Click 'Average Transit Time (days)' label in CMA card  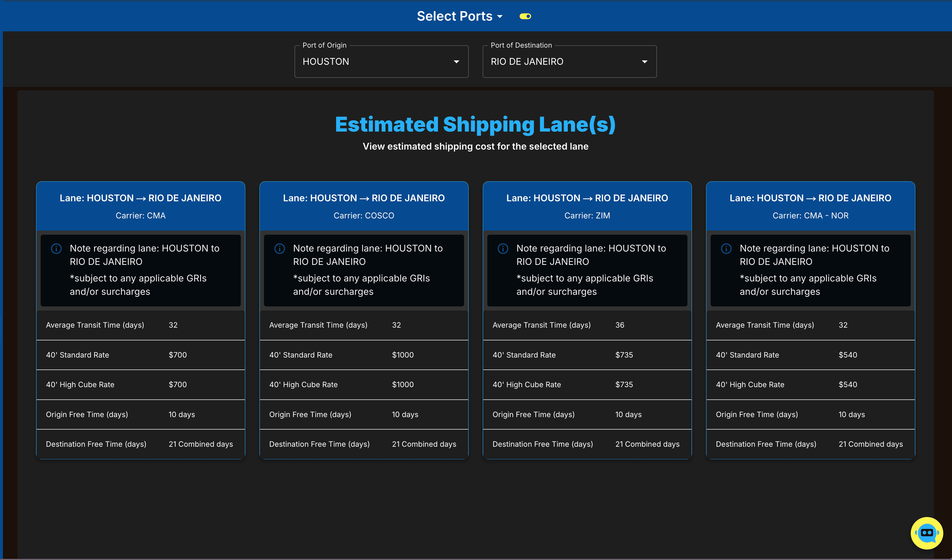(x=95, y=325)
